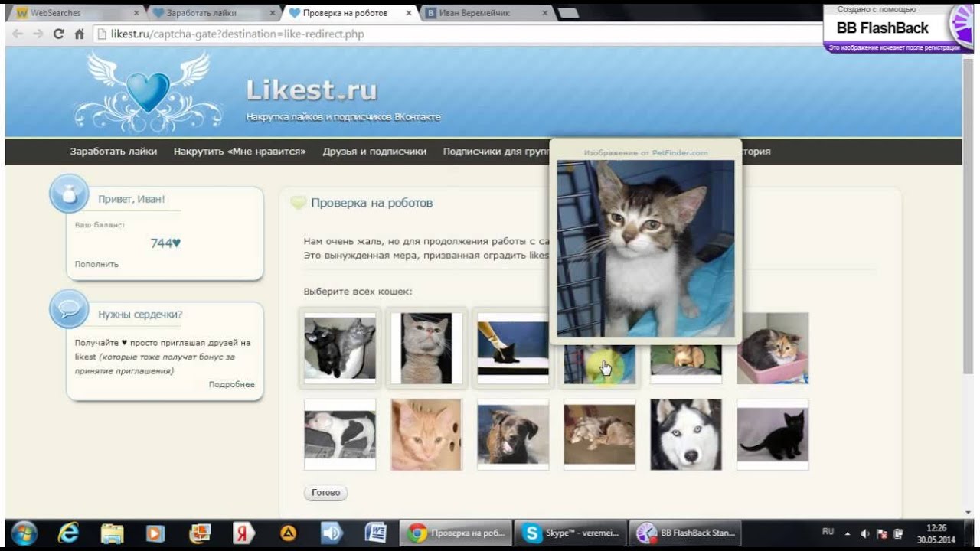980x551 pixels.
Task: Close the WebSearches tab
Action: tap(136, 13)
